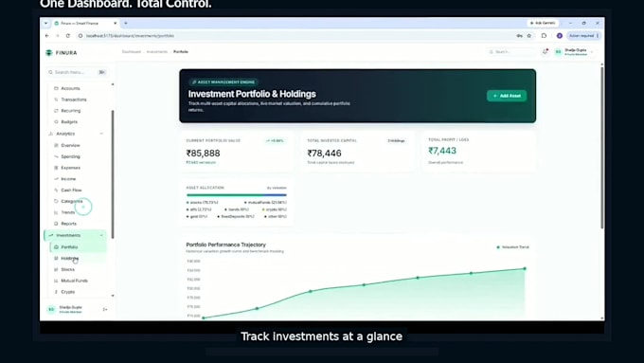
Task: Focus the top header search field
Action: (511, 52)
